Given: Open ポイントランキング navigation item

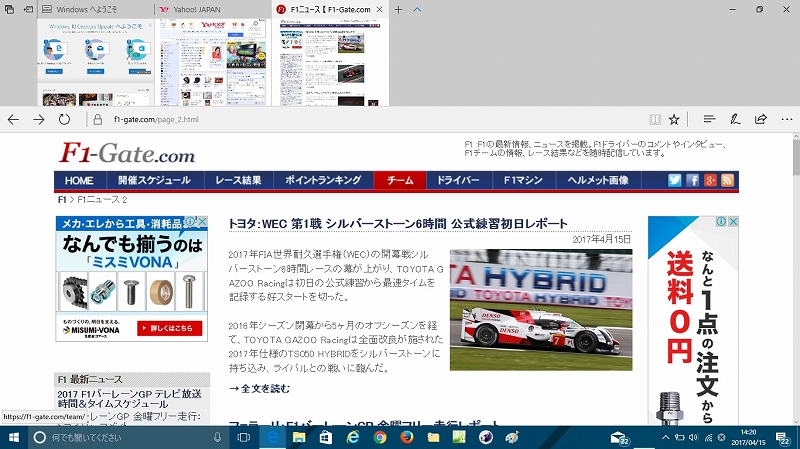Looking at the screenshot, I should [323, 180].
